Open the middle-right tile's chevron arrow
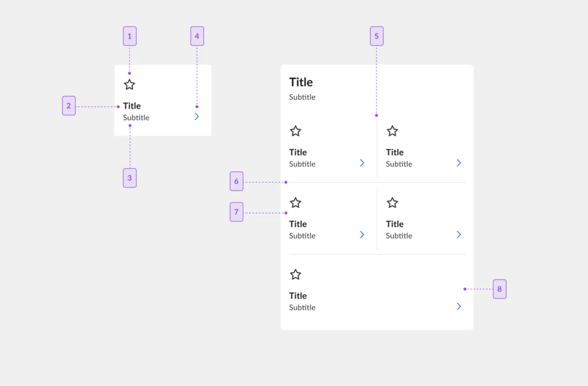The height and width of the screenshot is (386, 588). click(x=459, y=235)
